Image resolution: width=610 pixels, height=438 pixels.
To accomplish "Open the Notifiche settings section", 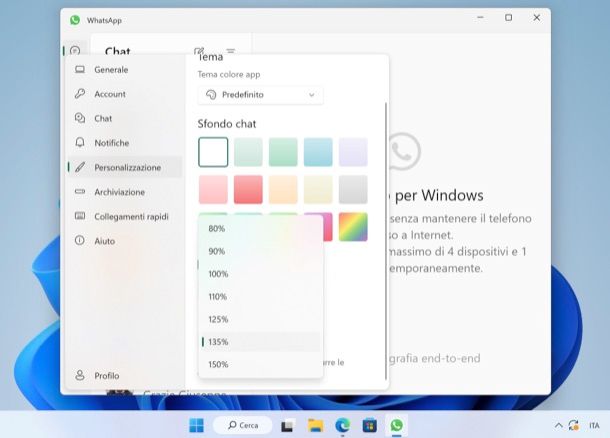I will 125,143.
